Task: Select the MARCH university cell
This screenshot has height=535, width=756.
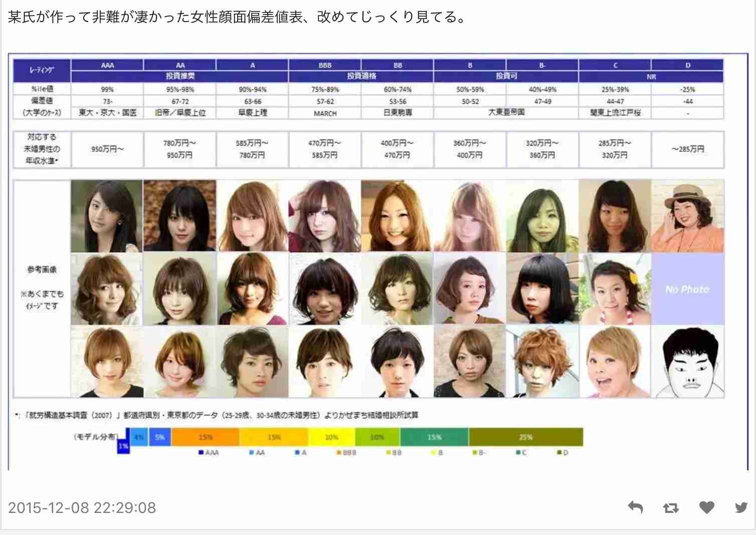Action: [325, 113]
